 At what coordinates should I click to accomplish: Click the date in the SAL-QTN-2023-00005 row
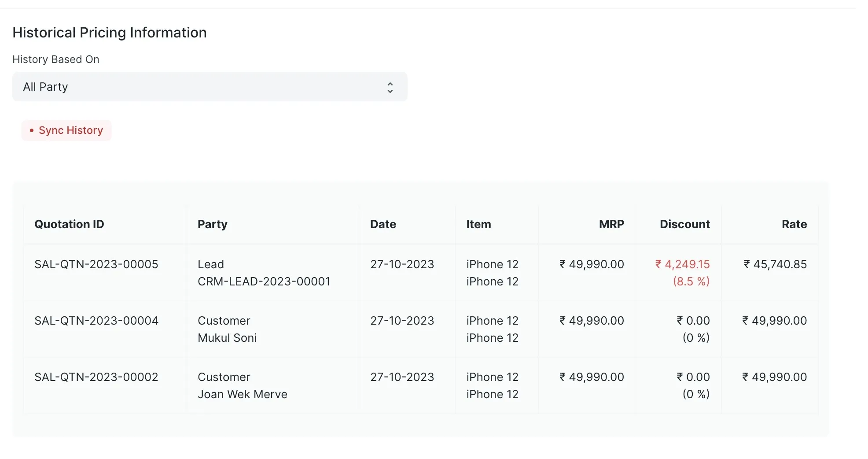(402, 264)
